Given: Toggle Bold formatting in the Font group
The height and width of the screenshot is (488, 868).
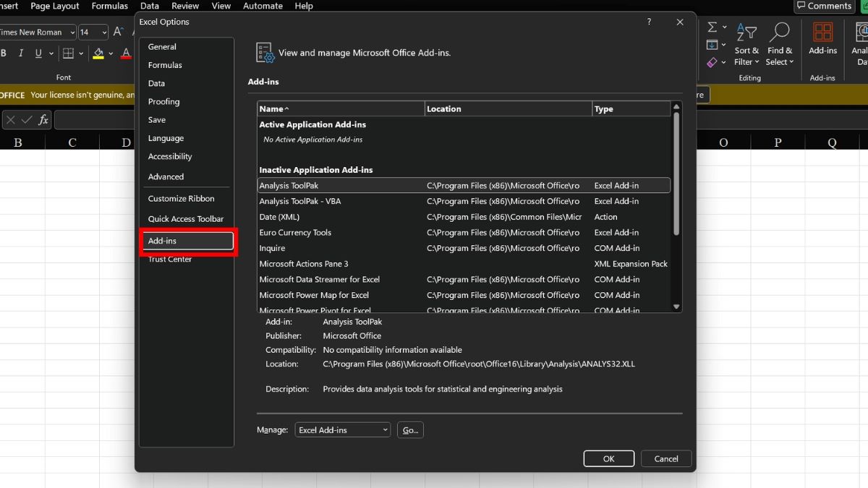Looking at the screenshot, I should tap(4, 53).
